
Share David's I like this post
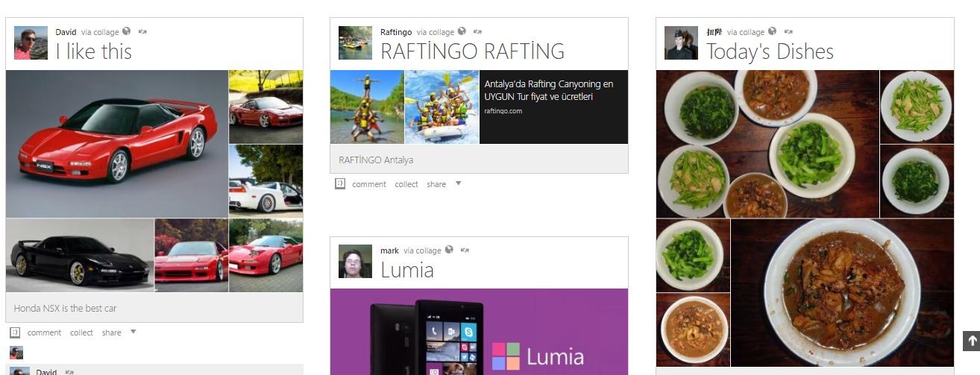[x=112, y=333]
